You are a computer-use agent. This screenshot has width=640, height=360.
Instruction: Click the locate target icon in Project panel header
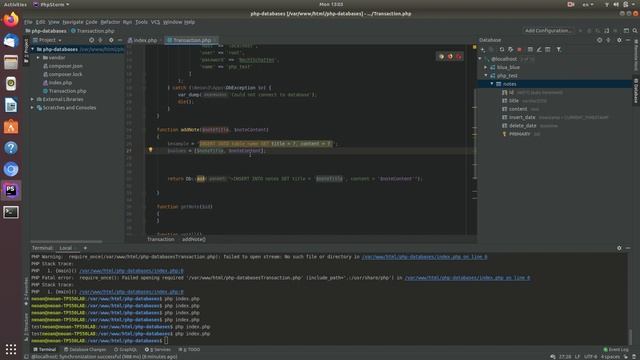(91, 40)
